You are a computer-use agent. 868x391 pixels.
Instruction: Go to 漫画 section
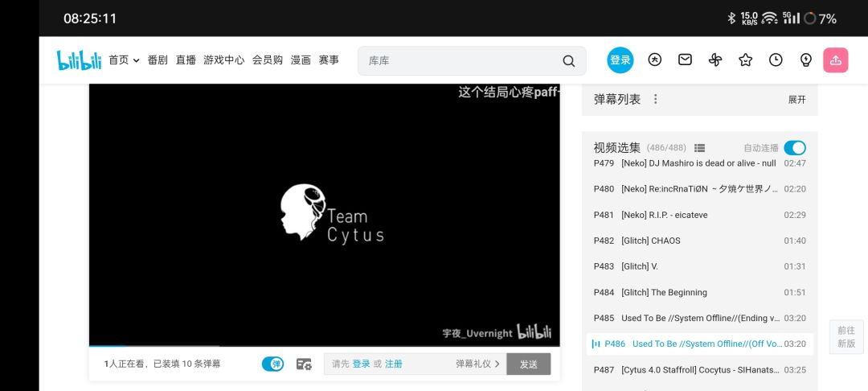pyautogui.click(x=301, y=60)
